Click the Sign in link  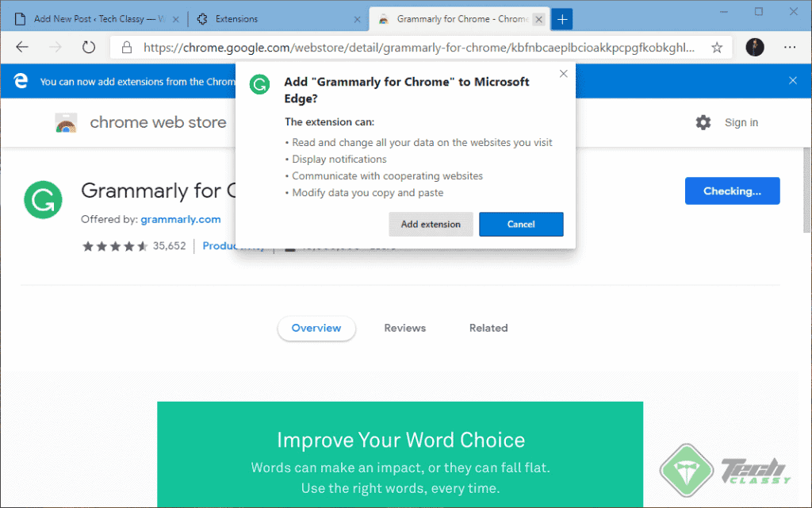click(741, 122)
